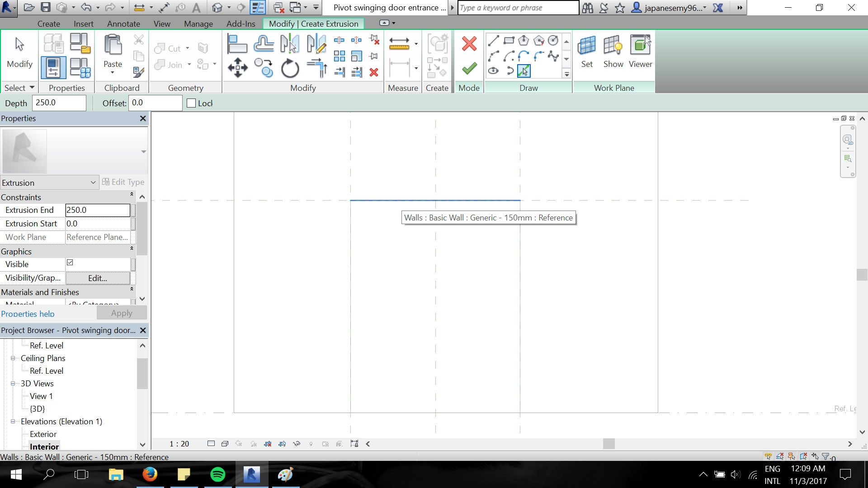
Task: Collapse the Elevations (Elevation 1) node
Action: pos(13,421)
